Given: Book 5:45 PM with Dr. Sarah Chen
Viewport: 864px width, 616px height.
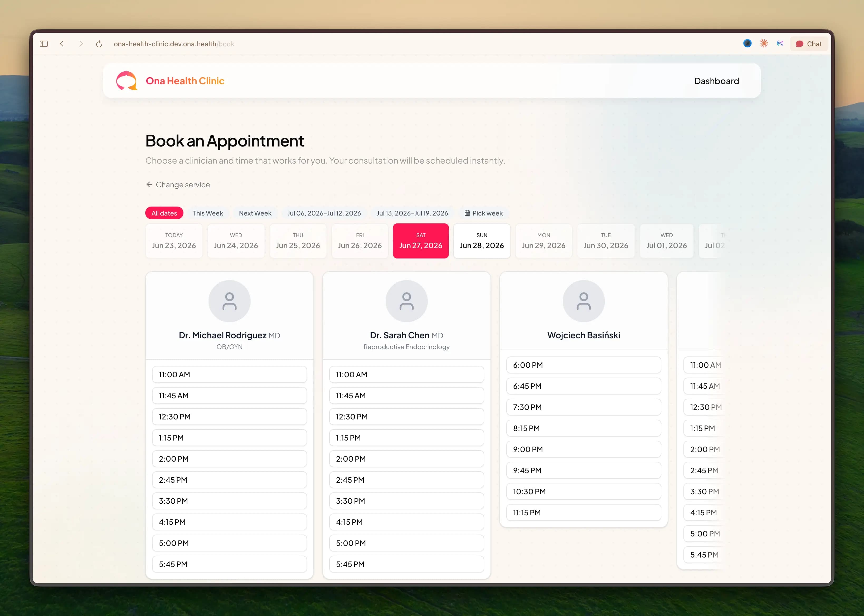Looking at the screenshot, I should (x=406, y=564).
